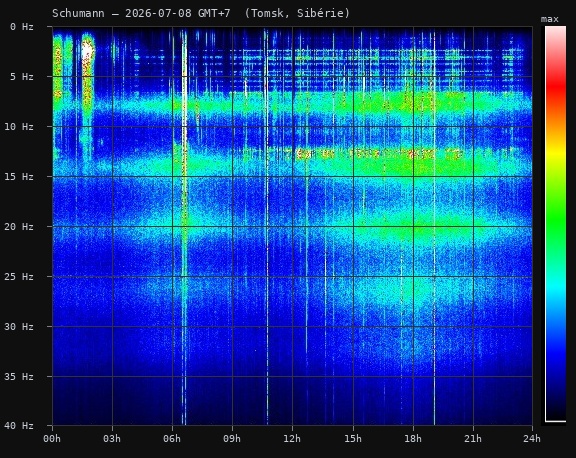
Task: Click the '35 Hz' axis label
Action: click(x=19, y=376)
